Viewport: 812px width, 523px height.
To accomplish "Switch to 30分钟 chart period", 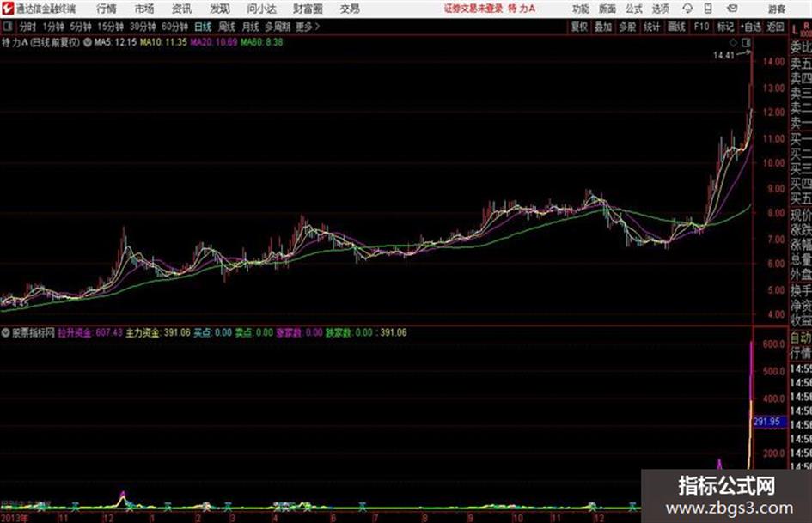I will 143,27.
